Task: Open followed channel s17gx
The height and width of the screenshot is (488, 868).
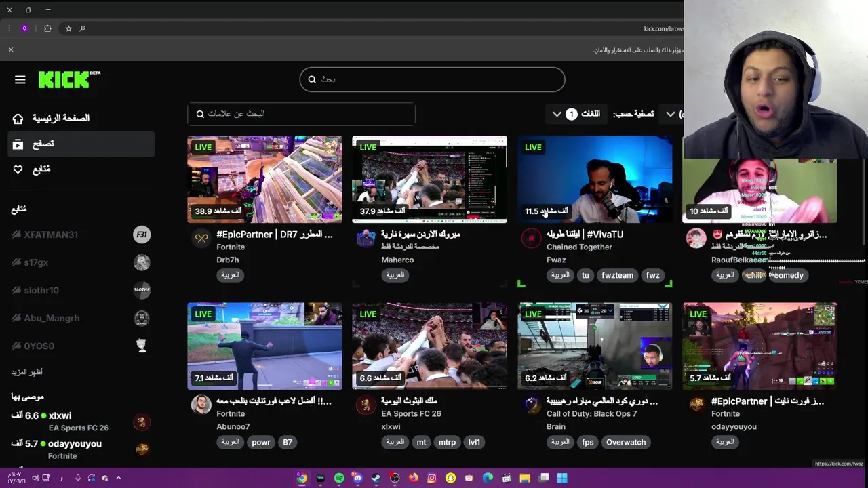Action: point(81,262)
